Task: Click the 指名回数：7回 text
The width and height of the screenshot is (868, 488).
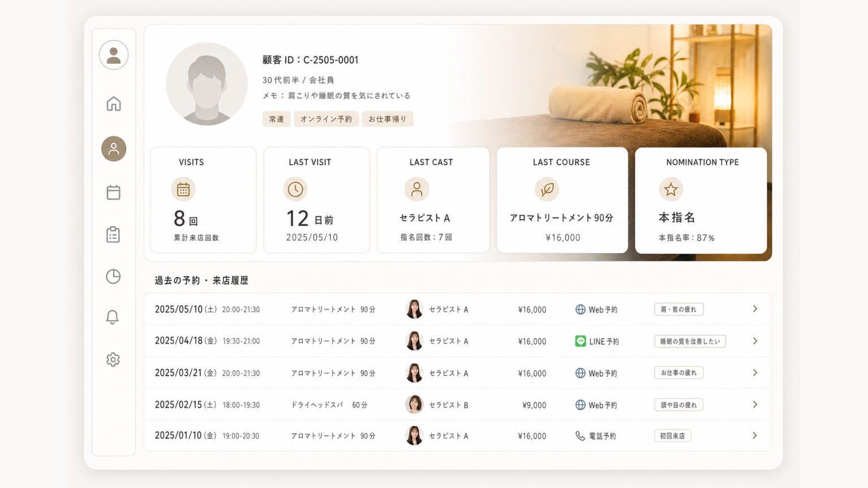Action: click(x=427, y=237)
